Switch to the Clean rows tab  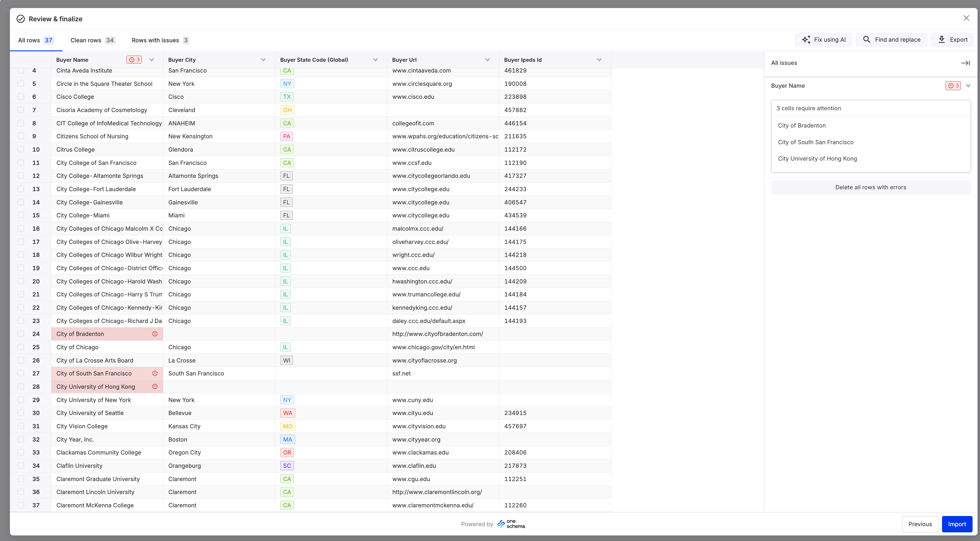click(92, 40)
